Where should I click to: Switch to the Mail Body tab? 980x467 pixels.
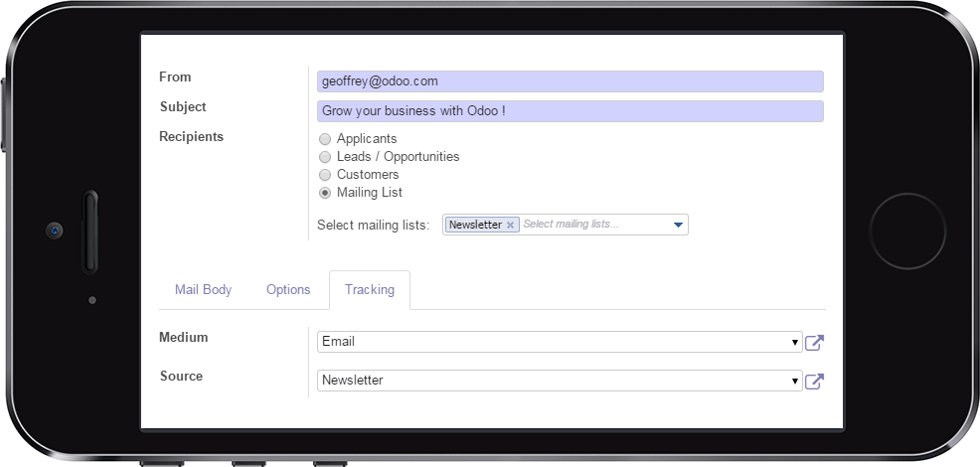(x=203, y=289)
